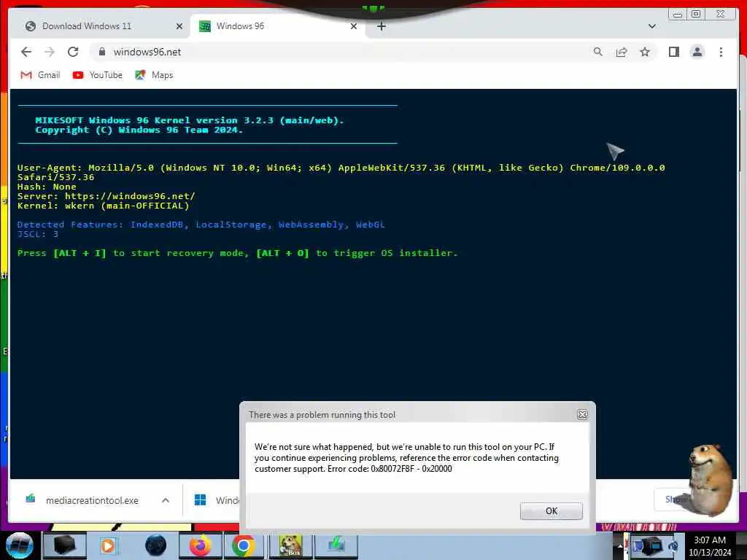Switch to the Download Windows 11 tab
Viewport: 747px width, 560px height.
[x=102, y=26]
